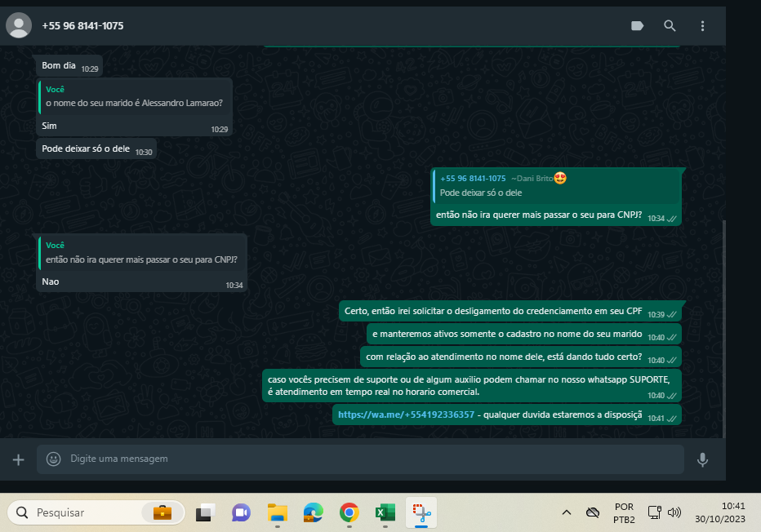Click the chat vertical scrollbar

click(723, 326)
